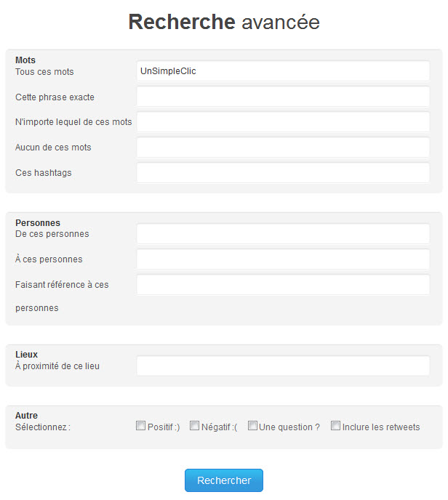Click the 'À ces personnes' input box

[x=283, y=259]
